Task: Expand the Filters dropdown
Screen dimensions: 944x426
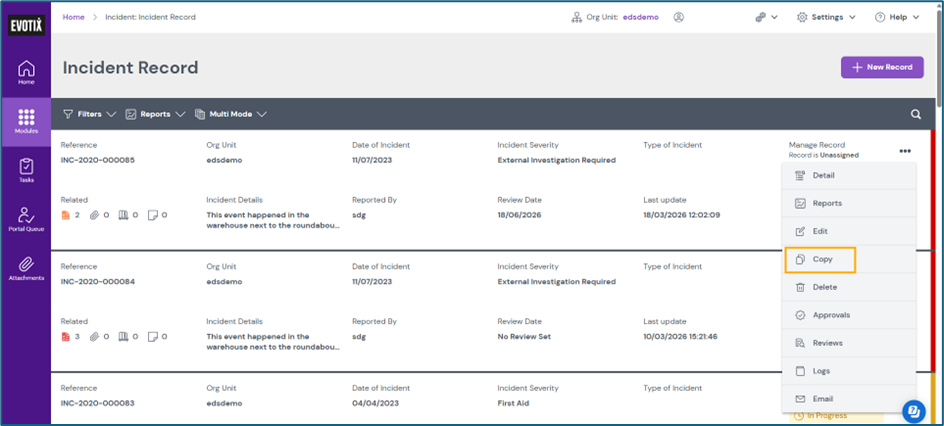Action: pos(89,114)
